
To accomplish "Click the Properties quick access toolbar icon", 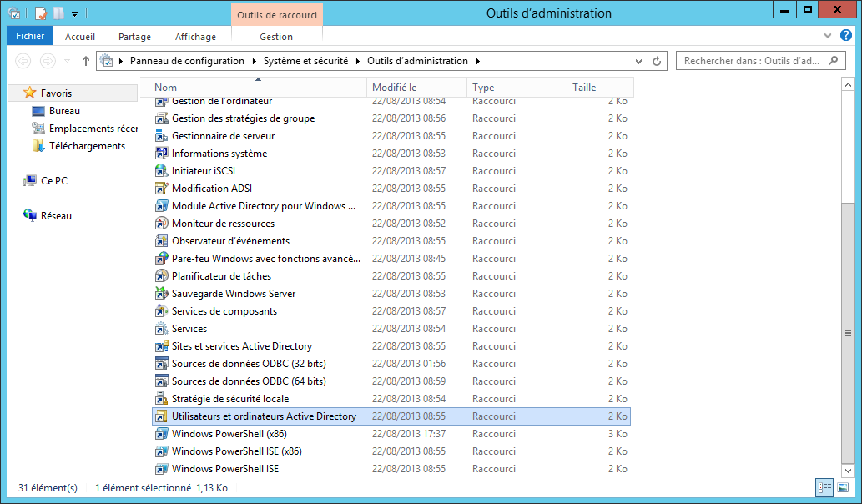I will pos(41,13).
